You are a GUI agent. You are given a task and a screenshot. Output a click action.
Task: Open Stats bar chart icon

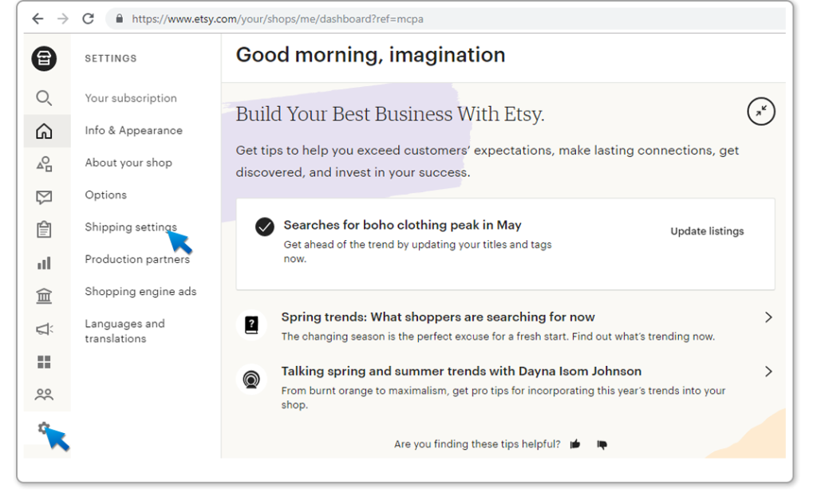[x=44, y=263]
